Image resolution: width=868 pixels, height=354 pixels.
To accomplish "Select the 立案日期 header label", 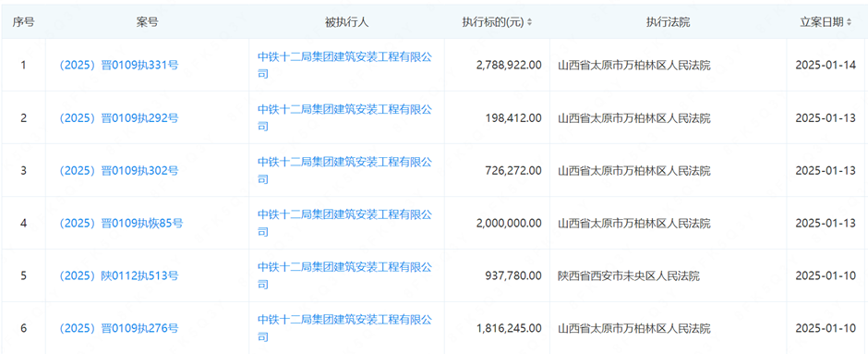I will coord(822,22).
